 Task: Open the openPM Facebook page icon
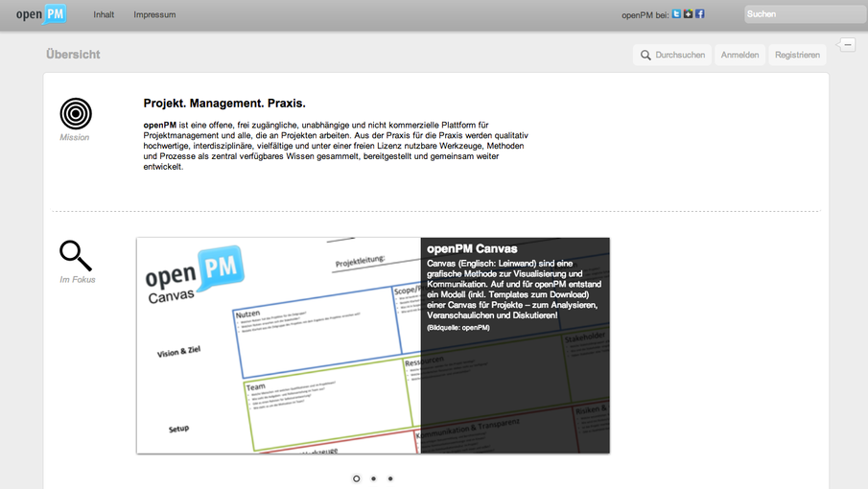pyautogui.click(x=699, y=14)
